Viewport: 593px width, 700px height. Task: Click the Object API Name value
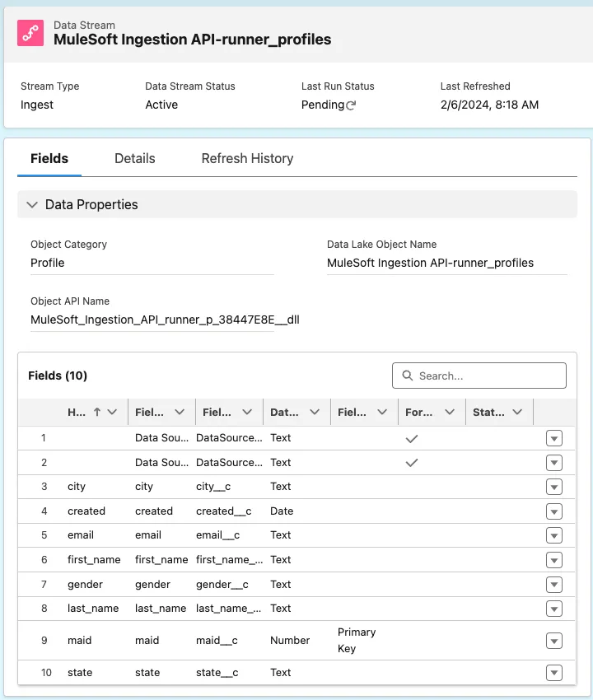coord(165,320)
